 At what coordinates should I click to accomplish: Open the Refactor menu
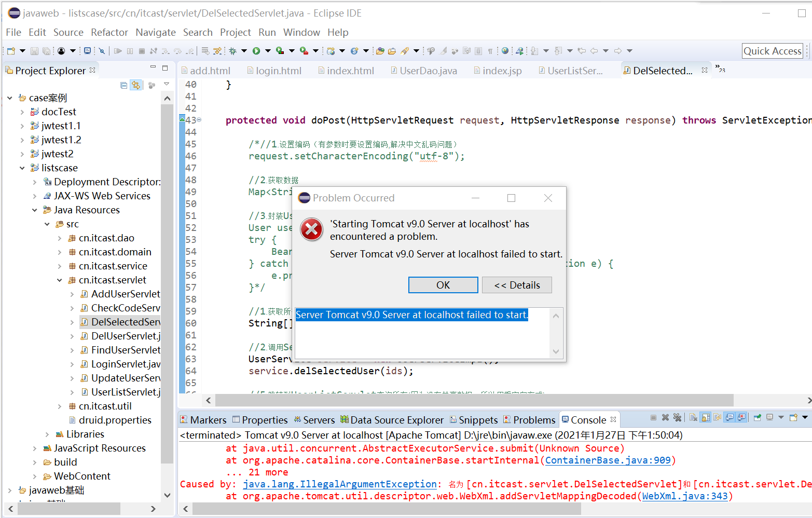109,32
